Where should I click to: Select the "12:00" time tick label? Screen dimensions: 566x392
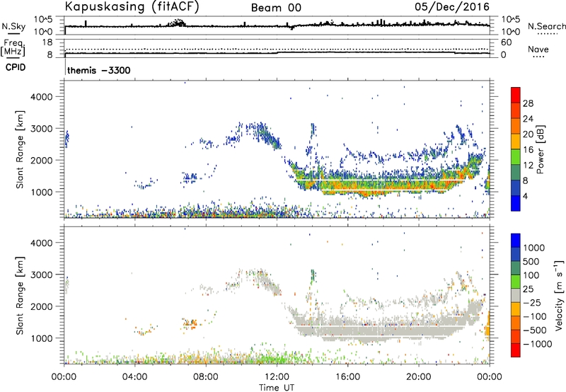click(x=277, y=377)
